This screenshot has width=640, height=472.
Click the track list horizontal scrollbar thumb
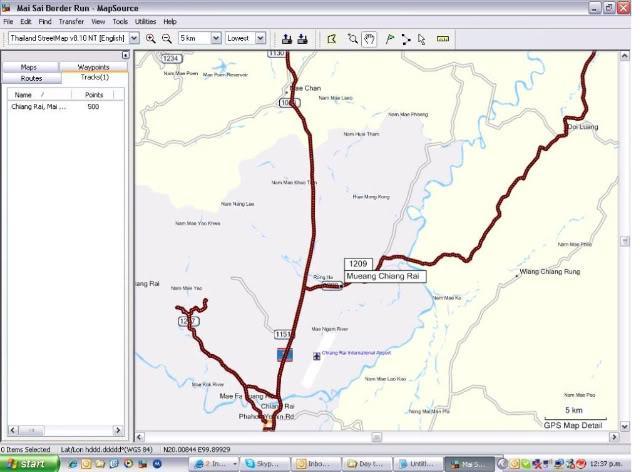pyautogui.click(x=31, y=430)
